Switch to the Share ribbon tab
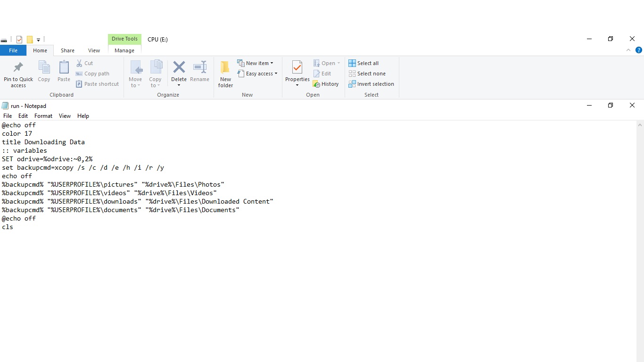This screenshot has height=362, width=644. point(67,50)
